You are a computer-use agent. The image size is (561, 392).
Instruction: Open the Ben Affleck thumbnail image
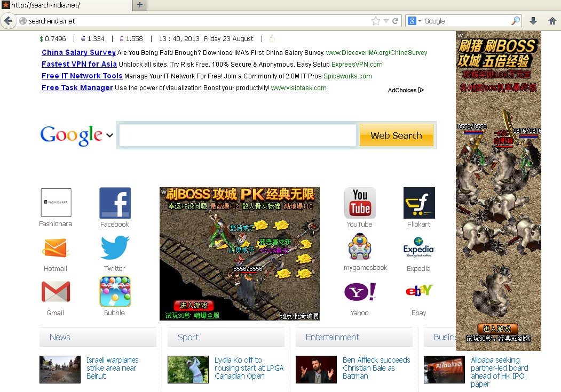coord(317,370)
